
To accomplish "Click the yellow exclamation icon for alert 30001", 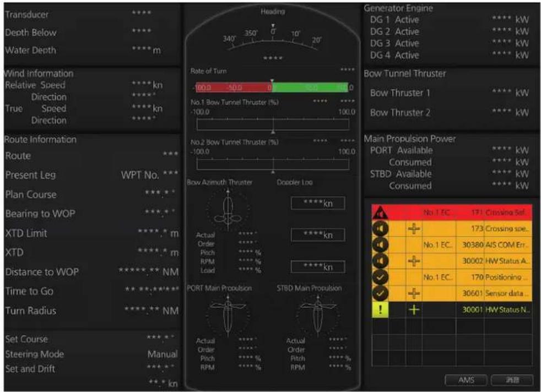I will point(380,309).
